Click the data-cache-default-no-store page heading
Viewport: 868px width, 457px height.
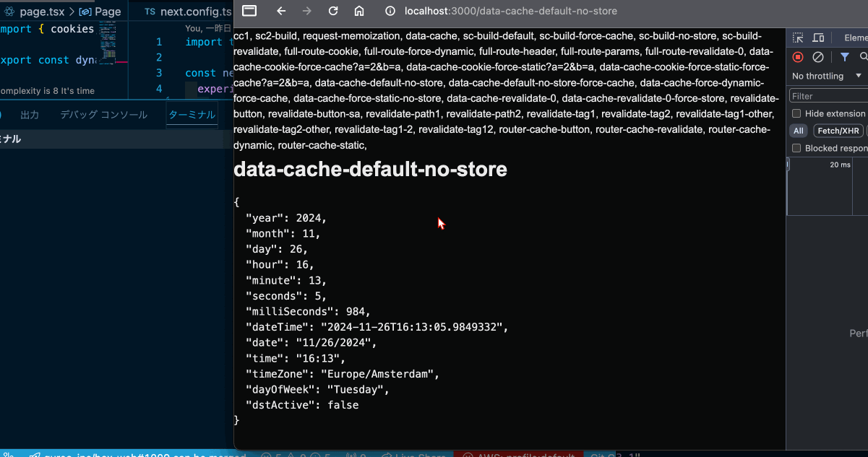pyautogui.click(x=370, y=170)
